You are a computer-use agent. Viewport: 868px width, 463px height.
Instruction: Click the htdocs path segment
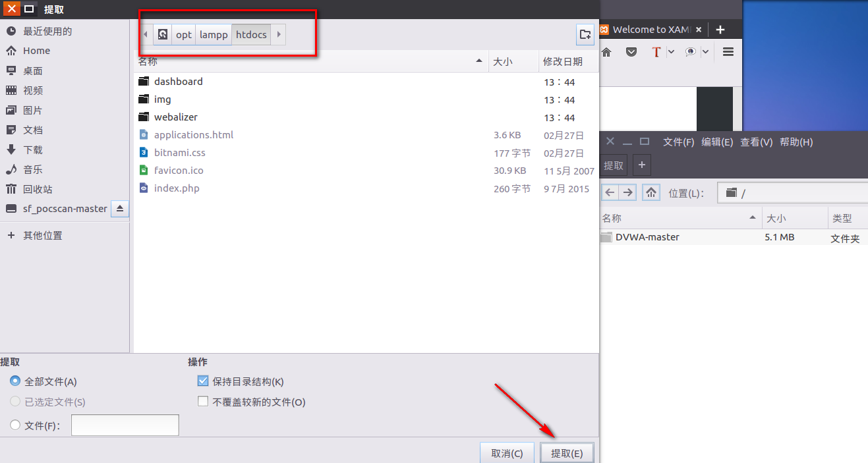(251, 34)
